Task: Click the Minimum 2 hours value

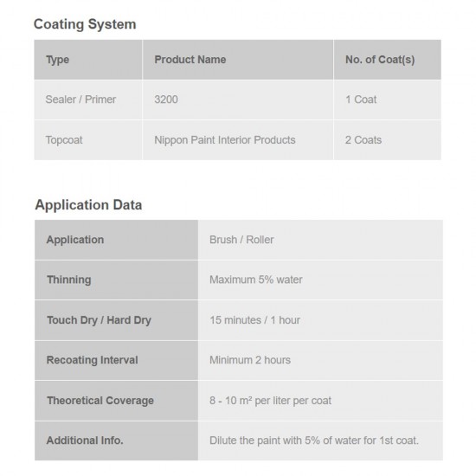Action: (x=250, y=360)
